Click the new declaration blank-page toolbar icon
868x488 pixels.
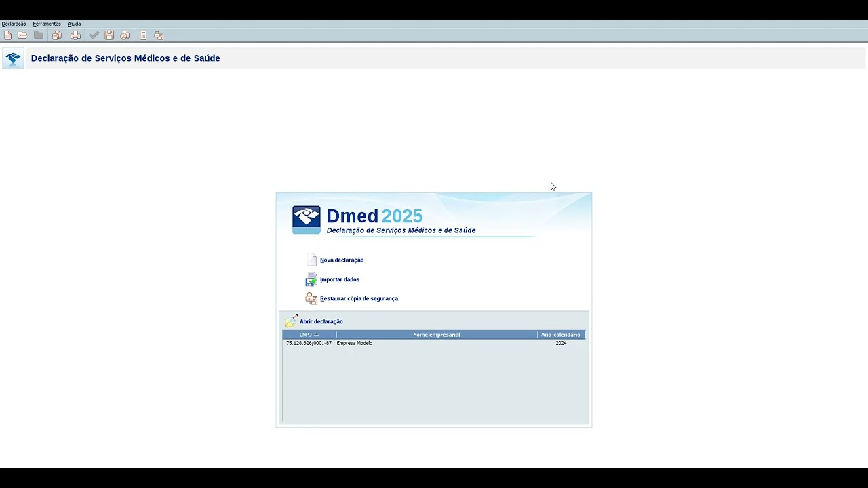click(x=7, y=35)
